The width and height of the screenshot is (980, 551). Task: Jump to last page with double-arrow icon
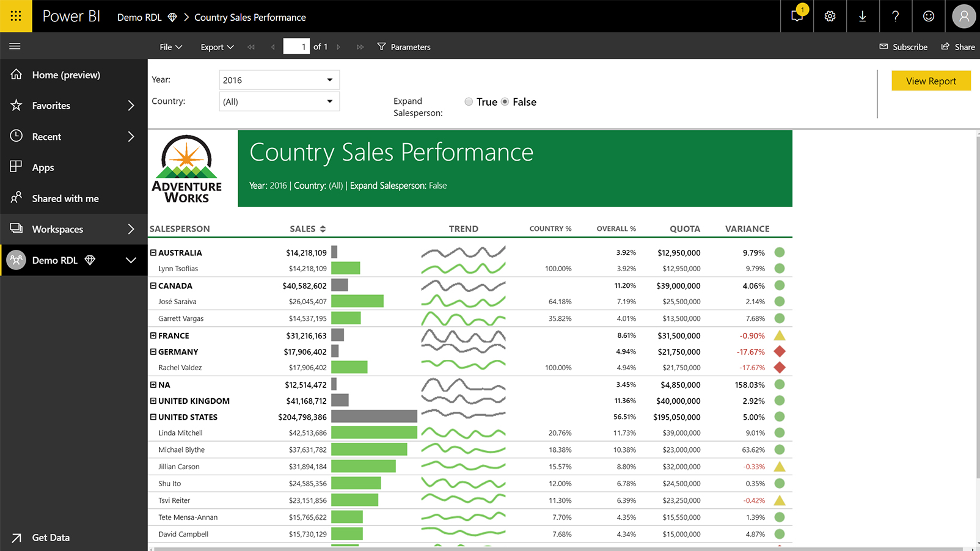pos(360,46)
